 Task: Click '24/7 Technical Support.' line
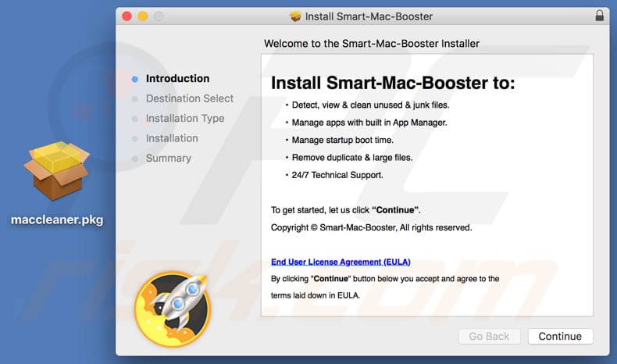(337, 175)
